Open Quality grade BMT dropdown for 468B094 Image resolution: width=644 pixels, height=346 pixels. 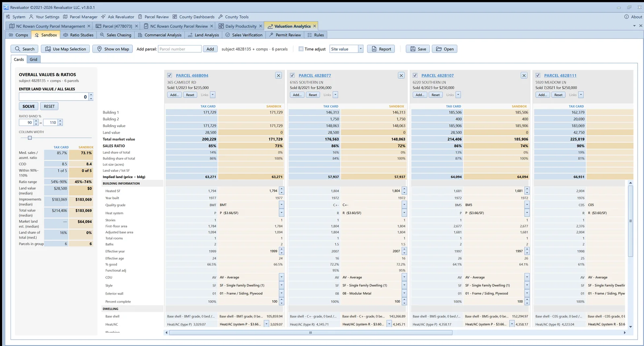point(281,205)
